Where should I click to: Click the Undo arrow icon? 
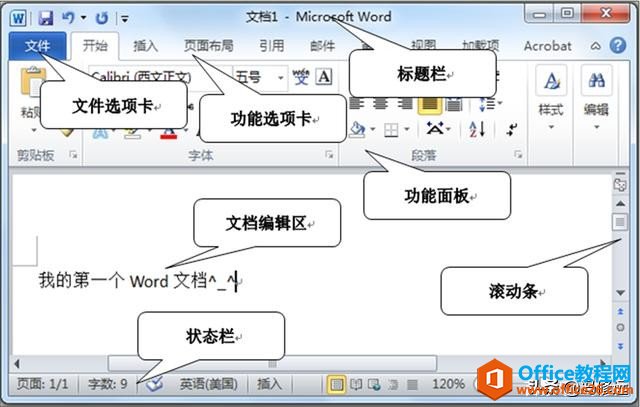pos(68,18)
